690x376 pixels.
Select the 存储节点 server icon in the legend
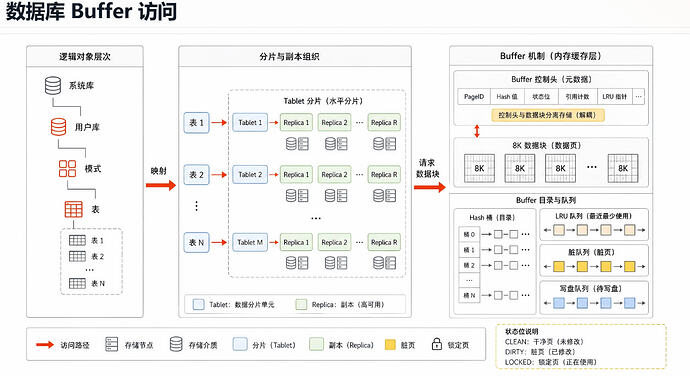coord(112,344)
